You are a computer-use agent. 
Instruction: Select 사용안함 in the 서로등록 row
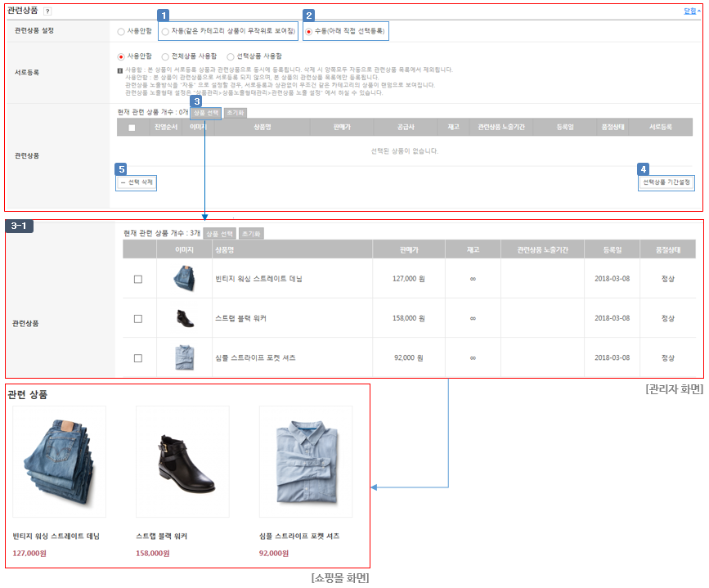pyautogui.click(x=121, y=56)
